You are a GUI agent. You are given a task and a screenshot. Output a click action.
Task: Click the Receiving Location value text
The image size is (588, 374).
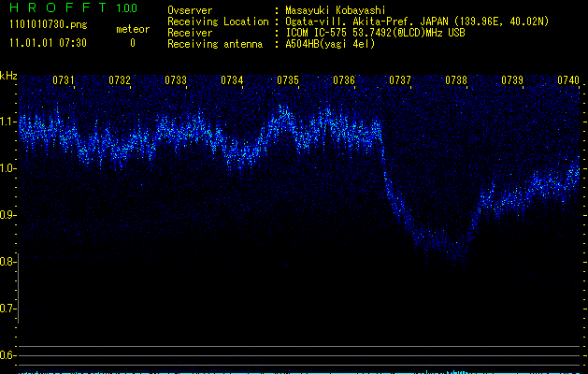[419, 22]
